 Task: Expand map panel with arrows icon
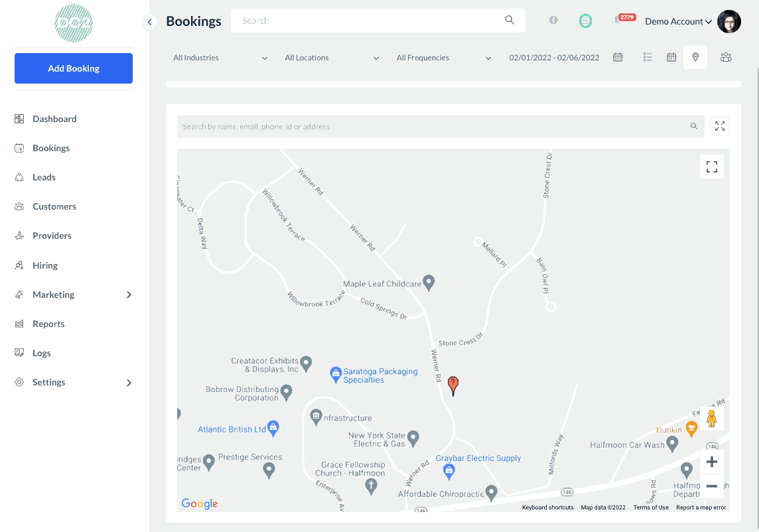pos(720,126)
